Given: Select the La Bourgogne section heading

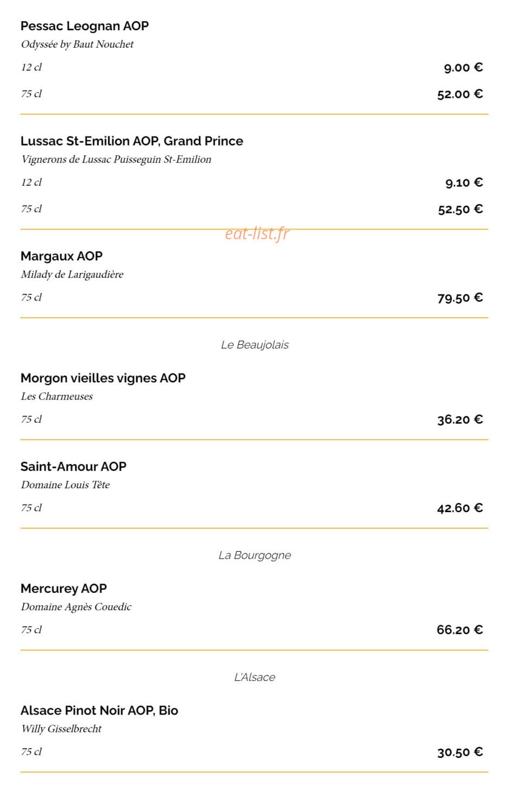Looking at the screenshot, I should [x=255, y=555].
